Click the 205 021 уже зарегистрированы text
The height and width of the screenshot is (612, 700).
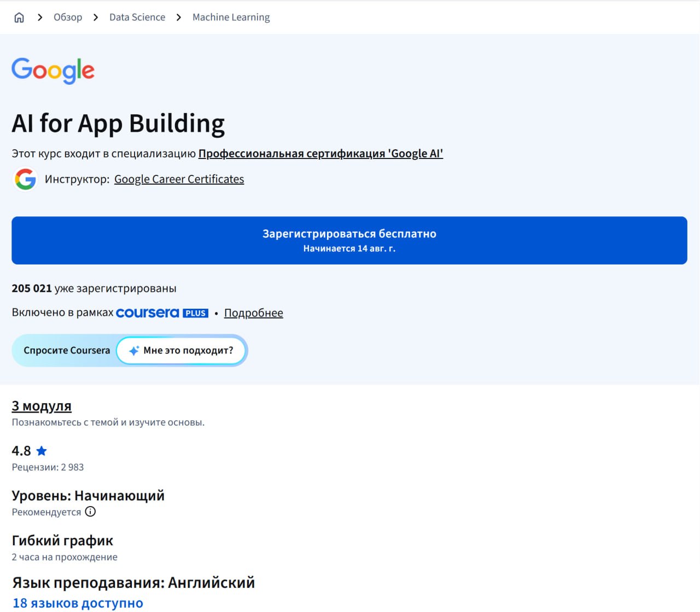point(94,289)
